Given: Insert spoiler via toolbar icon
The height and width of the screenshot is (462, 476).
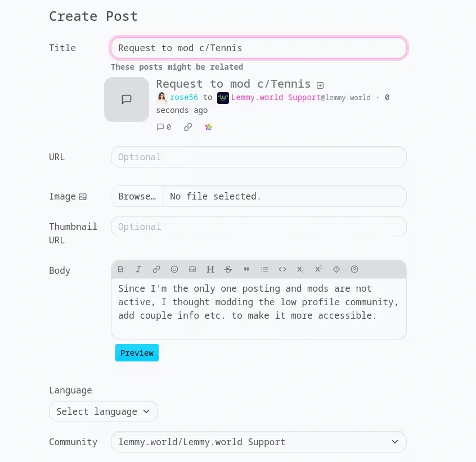Looking at the screenshot, I should 336,269.
